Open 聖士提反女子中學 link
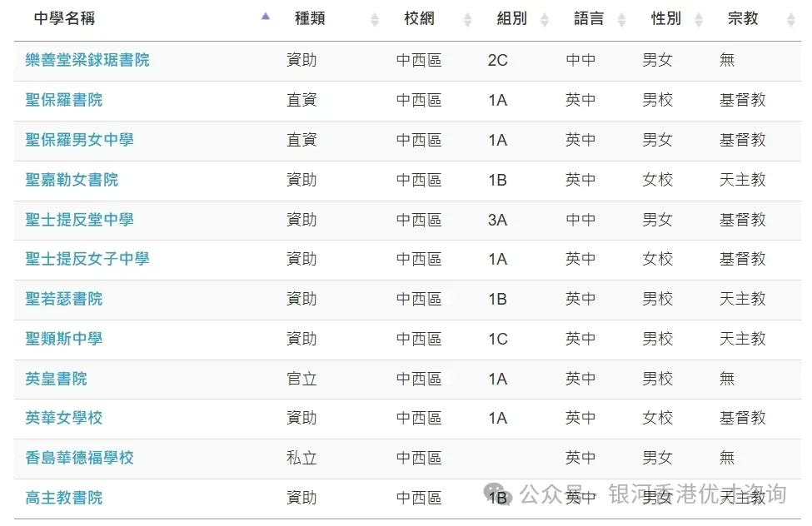 click(x=87, y=259)
